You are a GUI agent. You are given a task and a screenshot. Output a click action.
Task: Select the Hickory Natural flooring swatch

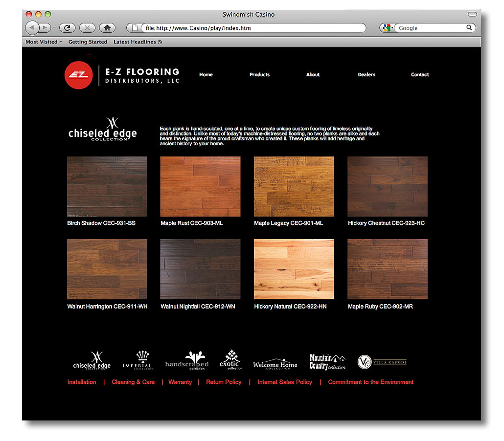[294, 269]
